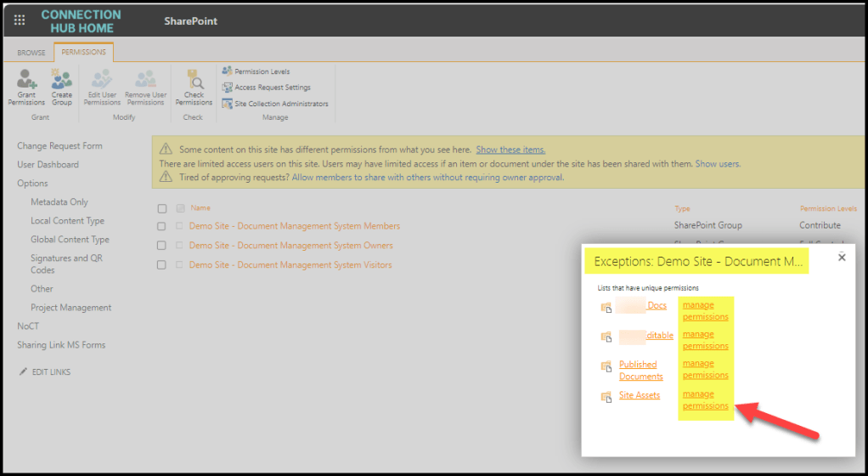
Task: Click the Show these items link
Action: [510, 150]
